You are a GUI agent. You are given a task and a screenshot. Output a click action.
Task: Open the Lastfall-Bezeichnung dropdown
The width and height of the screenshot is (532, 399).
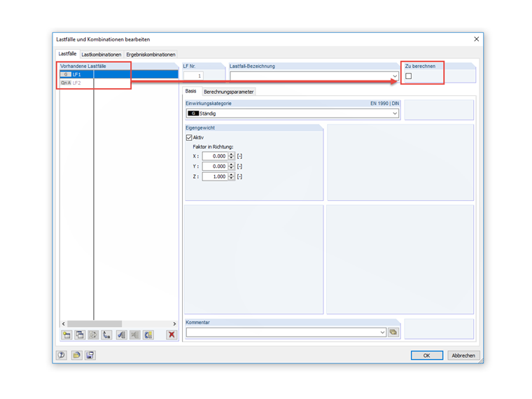tap(395, 76)
